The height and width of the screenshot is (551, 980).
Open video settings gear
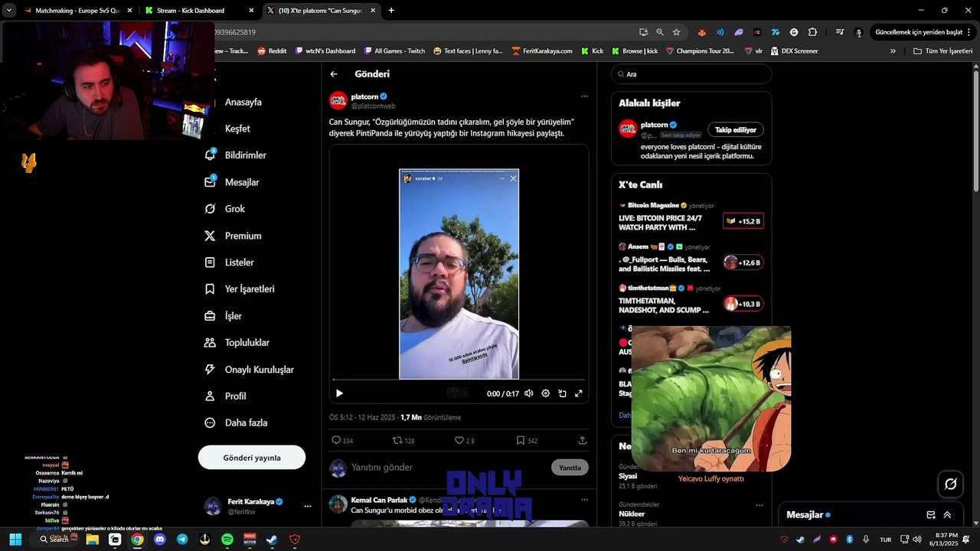click(545, 393)
